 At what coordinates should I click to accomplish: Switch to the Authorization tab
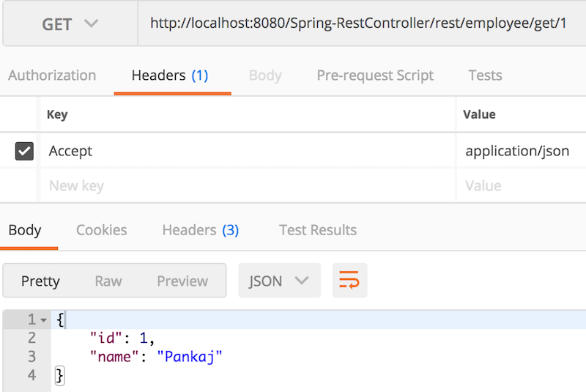[52, 75]
